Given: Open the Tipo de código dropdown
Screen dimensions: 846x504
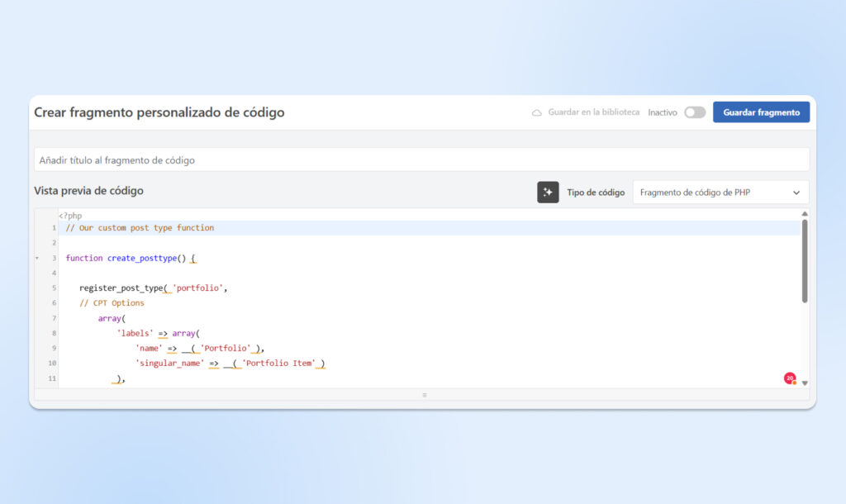Looking at the screenshot, I should (720, 193).
